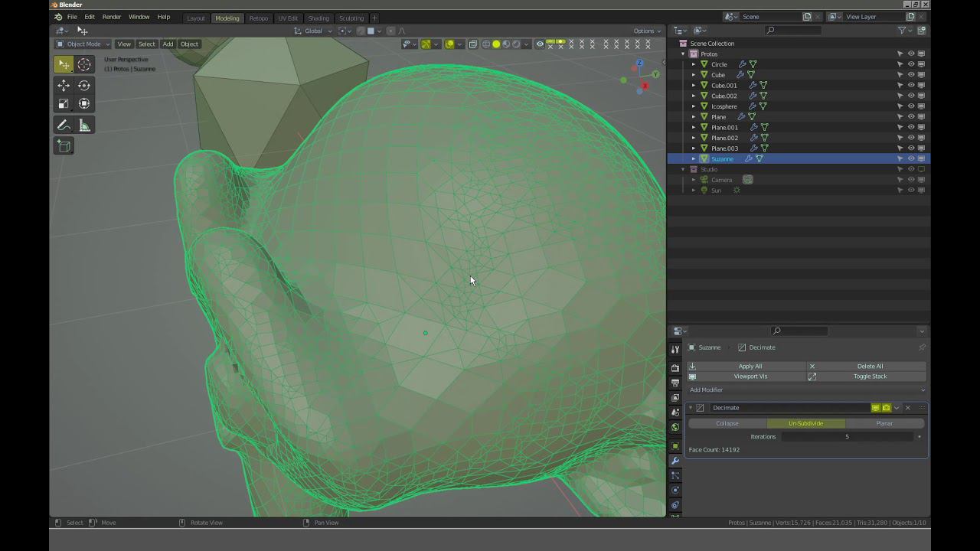Activate the Add Cube tool

click(64, 146)
